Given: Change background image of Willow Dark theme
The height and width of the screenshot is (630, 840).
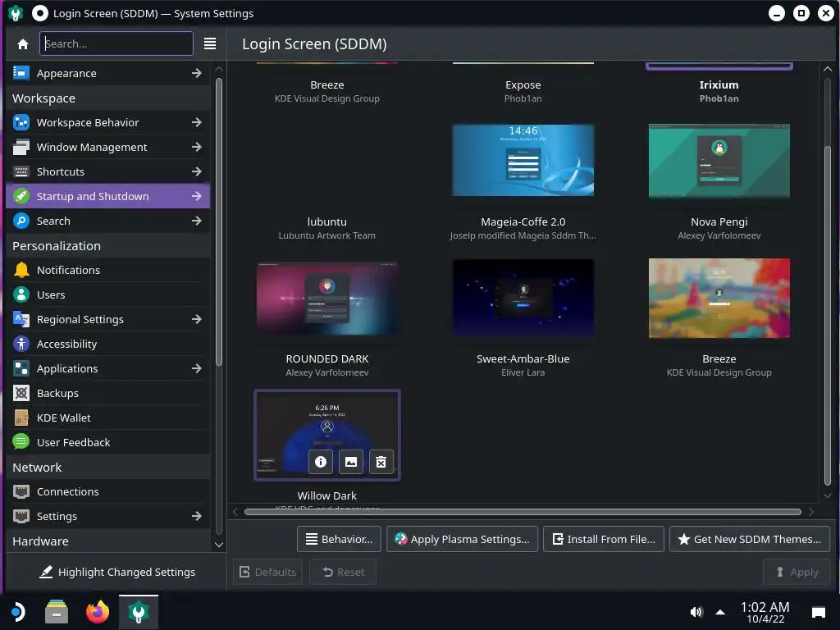Looking at the screenshot, I should (x=351, y=462).
